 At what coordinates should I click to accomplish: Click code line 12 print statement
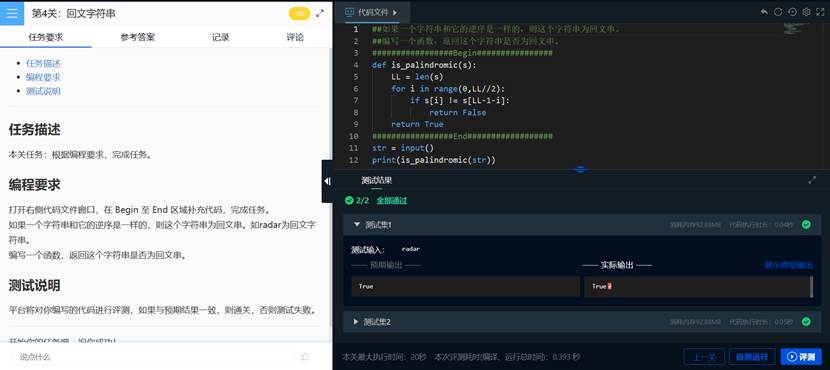(x=434, y=160)
